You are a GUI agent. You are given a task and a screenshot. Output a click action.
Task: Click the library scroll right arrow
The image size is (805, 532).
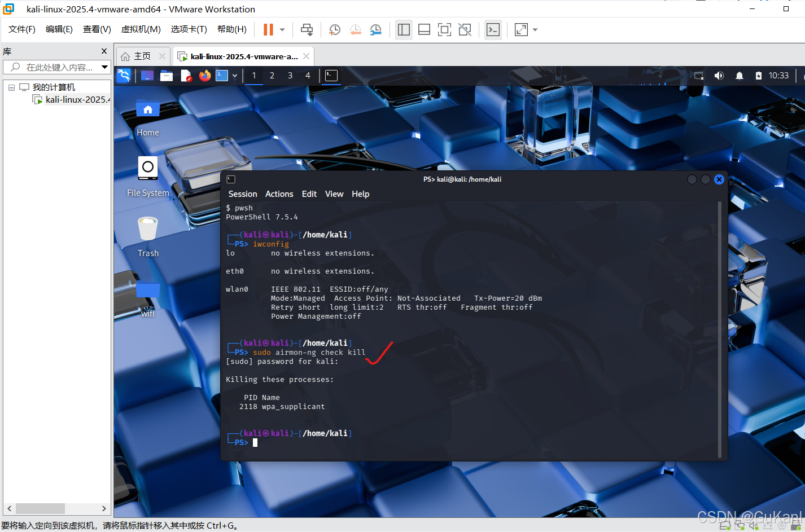[x=104, y=508]
